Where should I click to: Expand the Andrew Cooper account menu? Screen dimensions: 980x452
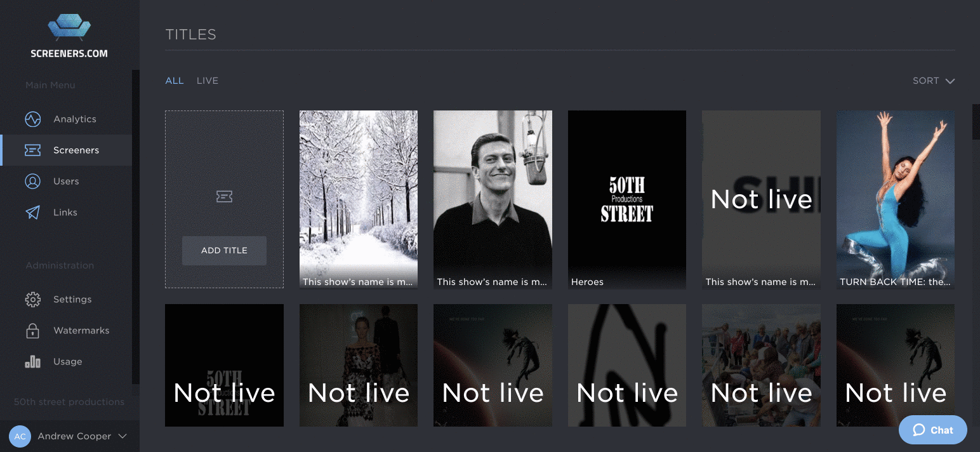[x=70, y=436]
